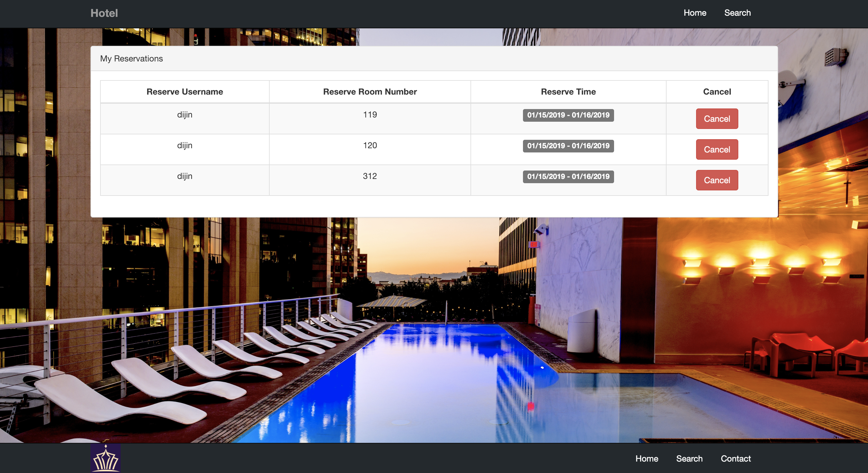
Task: Click the date badge for room 120
Action: coord(568,146)
